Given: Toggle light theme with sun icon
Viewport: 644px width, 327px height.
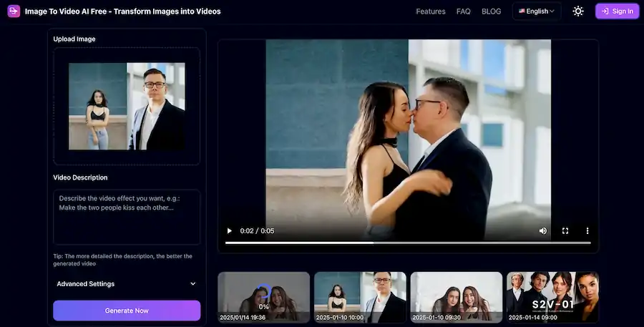Looking at the screenshot, I should pos(578,11).
